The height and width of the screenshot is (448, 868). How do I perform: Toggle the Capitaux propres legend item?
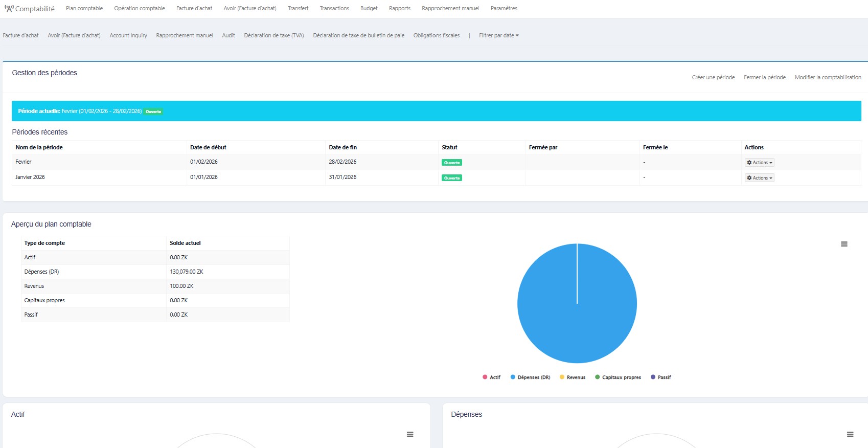[618, 377]
